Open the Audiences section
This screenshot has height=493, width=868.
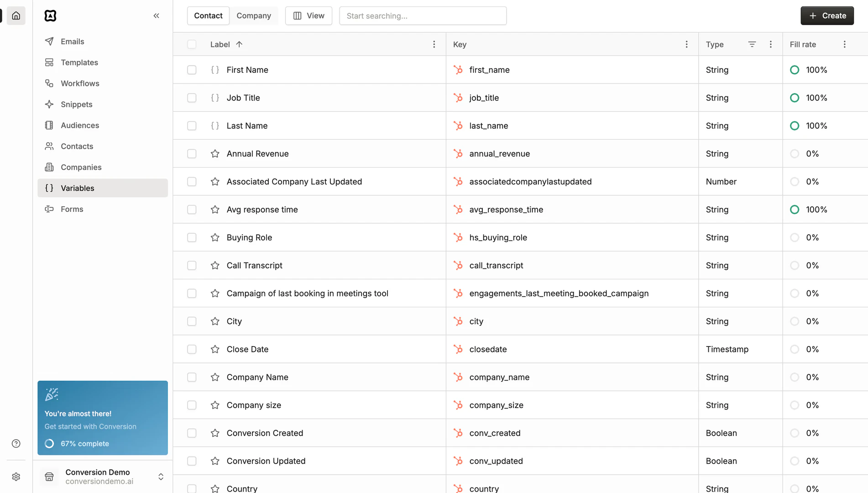(80, 125)
